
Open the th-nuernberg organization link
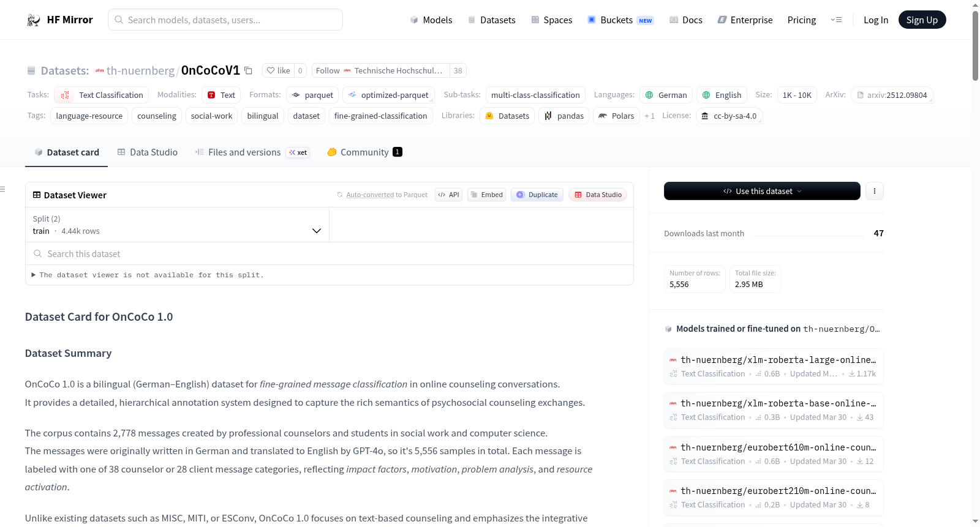tap(140, 70)
